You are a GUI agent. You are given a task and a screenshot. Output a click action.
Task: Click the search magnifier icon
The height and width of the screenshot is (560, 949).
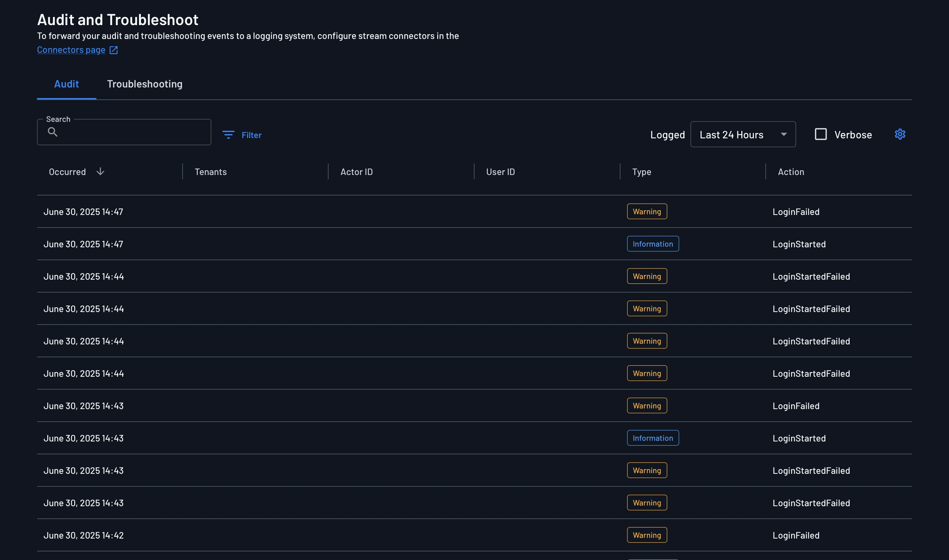pos(53,132)
